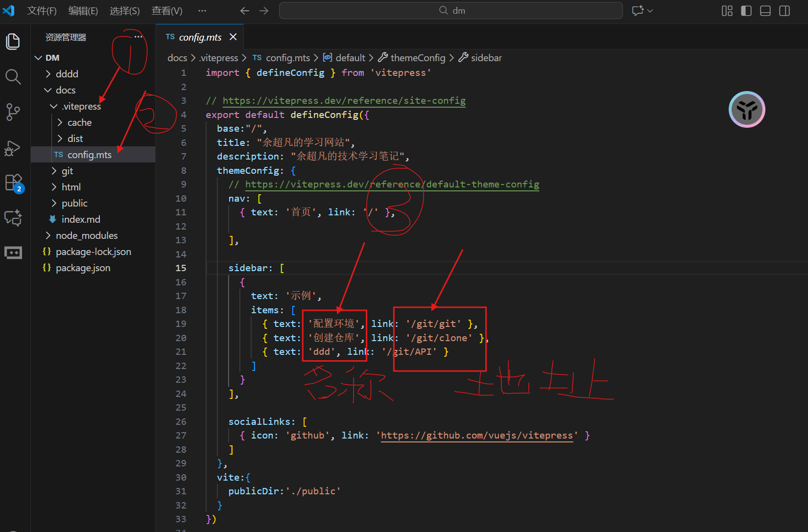This screenshot has width=808, height=532.
Task: Open vitepress site-config reference link
Action: click(x=344, y=101)
